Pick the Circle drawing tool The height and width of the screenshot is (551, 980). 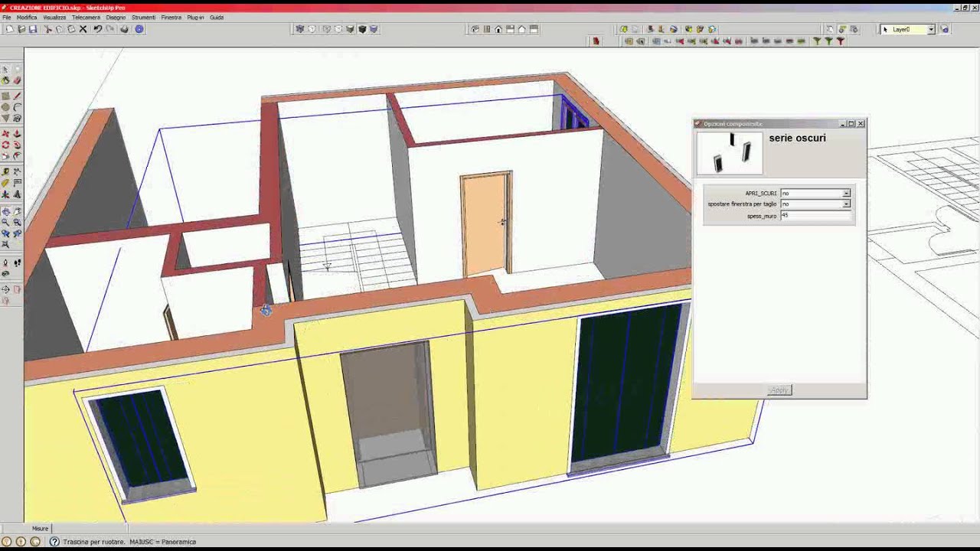point(5,106)
